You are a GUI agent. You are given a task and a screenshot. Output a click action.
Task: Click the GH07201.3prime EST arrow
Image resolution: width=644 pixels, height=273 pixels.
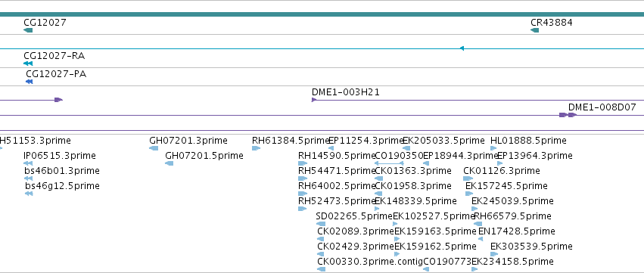154,148
